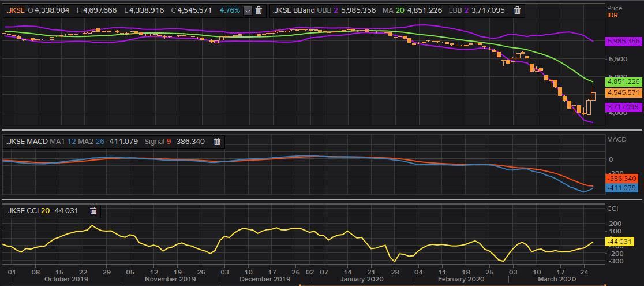Click the green 4,851.226 moving average axis tag
Image resolution: width=644 pixels, height=286 pixels.
click(x=623, y=82)
